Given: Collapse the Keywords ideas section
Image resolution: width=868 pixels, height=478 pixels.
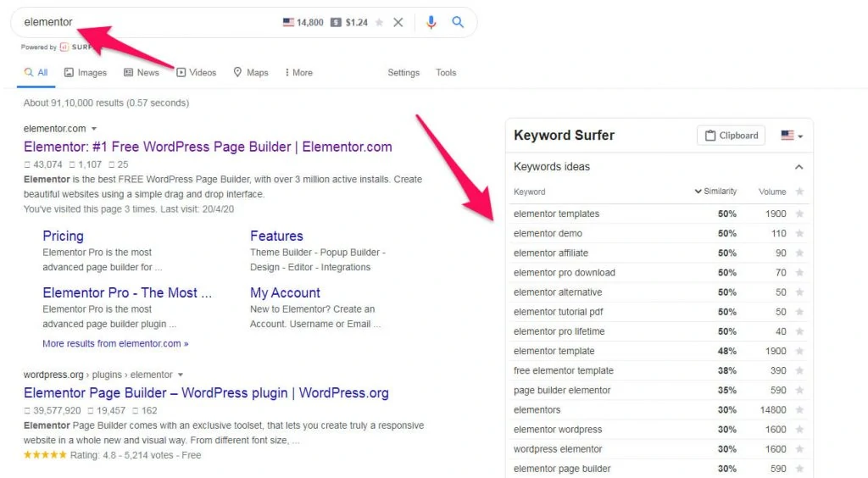Looking at the screenshot, I should (798, 167).
